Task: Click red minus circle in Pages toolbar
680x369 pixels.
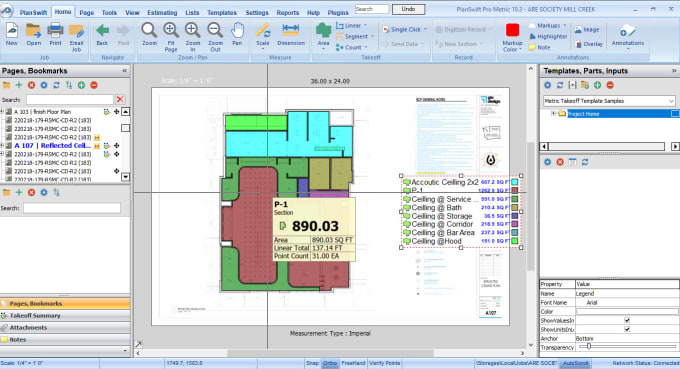Action: point(94,85)
